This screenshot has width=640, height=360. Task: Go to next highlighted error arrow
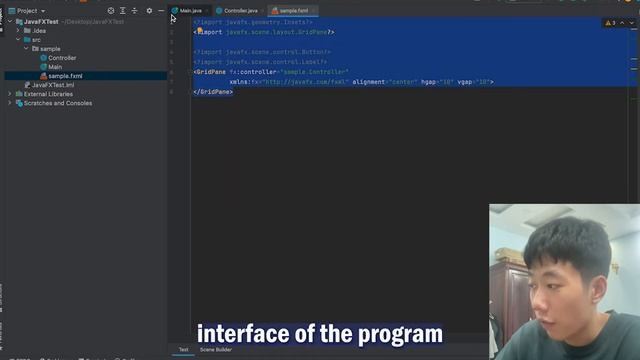pos(631,23)
